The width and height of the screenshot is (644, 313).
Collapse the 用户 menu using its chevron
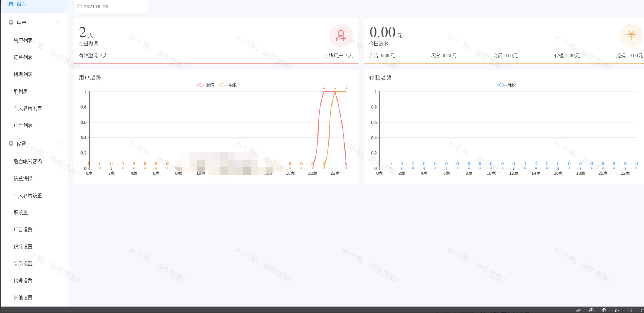pyautogui.click(x=59, y=22)
